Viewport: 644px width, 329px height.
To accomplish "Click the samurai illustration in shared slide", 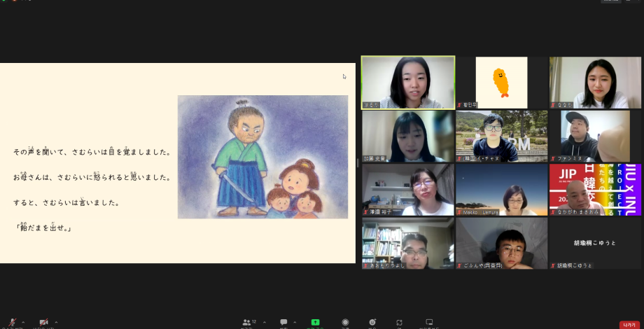I will 262,157.
